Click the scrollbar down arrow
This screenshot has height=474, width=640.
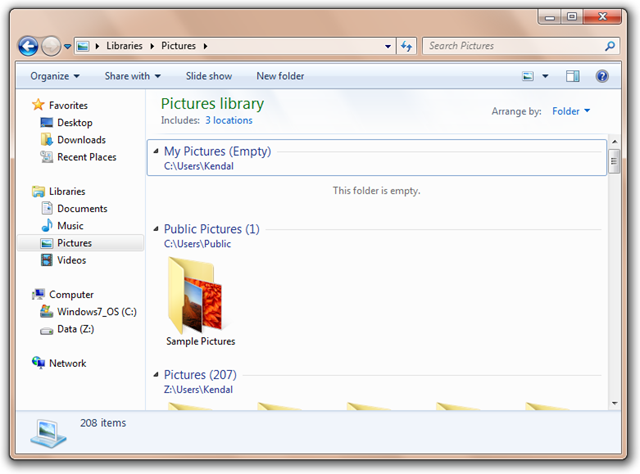point(614,403)
